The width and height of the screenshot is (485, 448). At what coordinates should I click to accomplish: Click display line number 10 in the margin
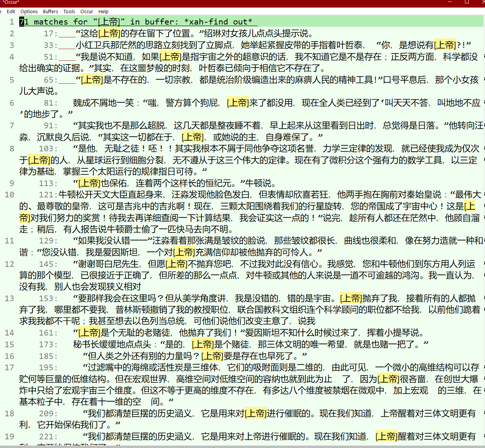(x=9, y=195)
